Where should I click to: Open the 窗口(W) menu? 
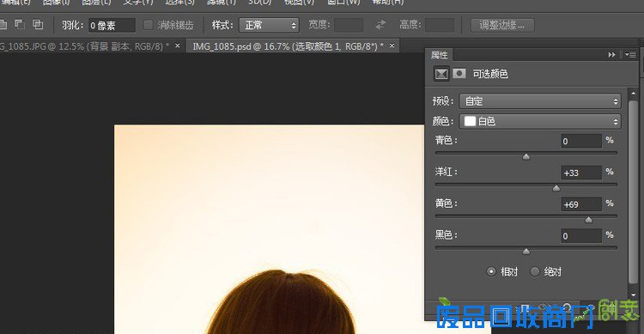click(x=343, y=2)
